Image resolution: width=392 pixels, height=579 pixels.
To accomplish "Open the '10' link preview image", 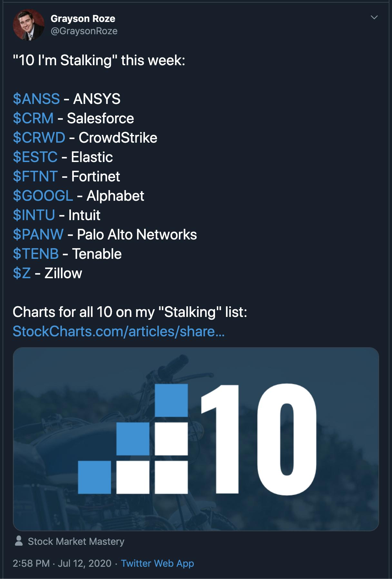I will (x=196, y=439).
